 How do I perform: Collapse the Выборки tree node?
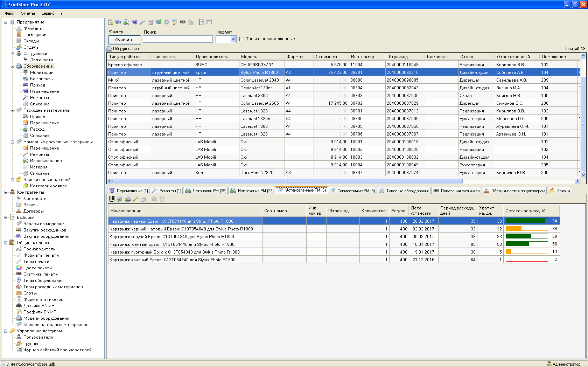click(6, 217)
